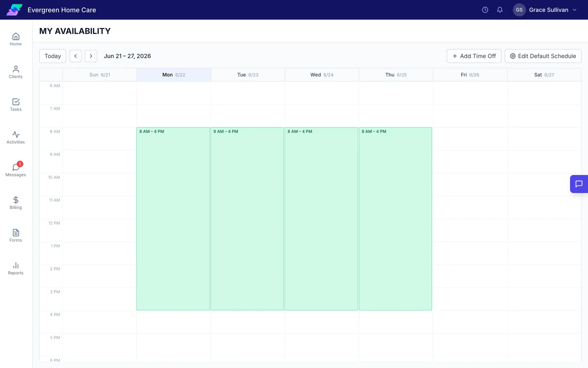Screen dimensions: 588x368
Task: Open Activities from the sidebar
Action: (16, 138)
